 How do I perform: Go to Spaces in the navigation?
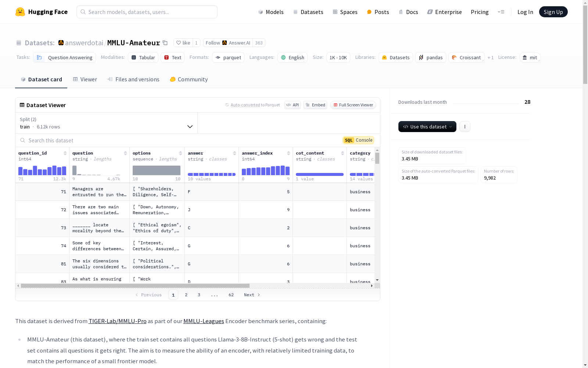[x=345, y=12]
